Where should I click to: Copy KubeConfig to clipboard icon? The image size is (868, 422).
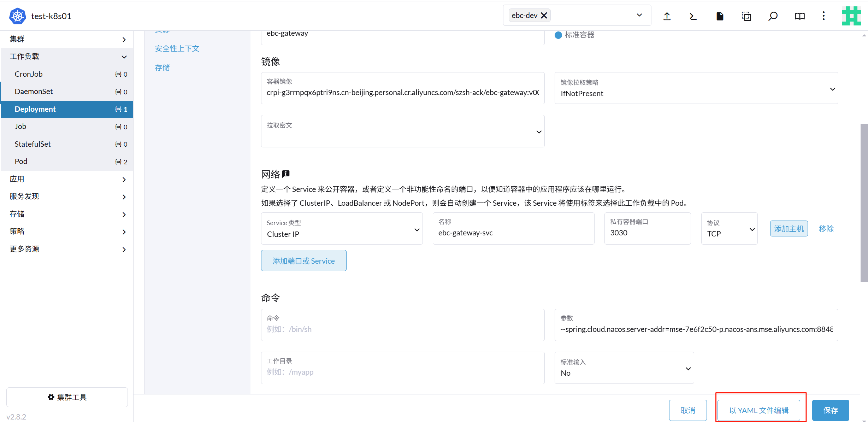[746, 16]
